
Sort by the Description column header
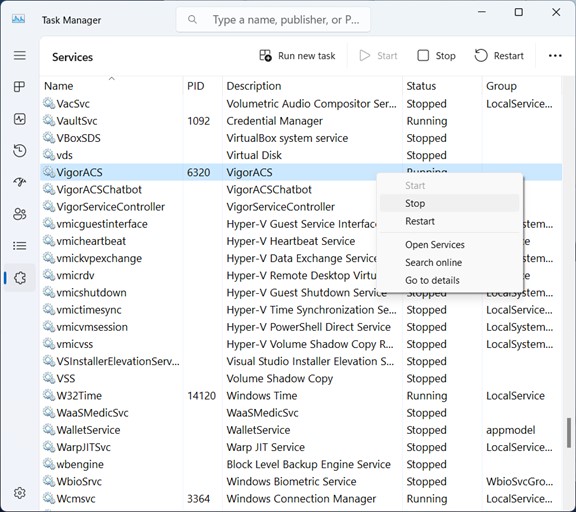click(312, 86)
